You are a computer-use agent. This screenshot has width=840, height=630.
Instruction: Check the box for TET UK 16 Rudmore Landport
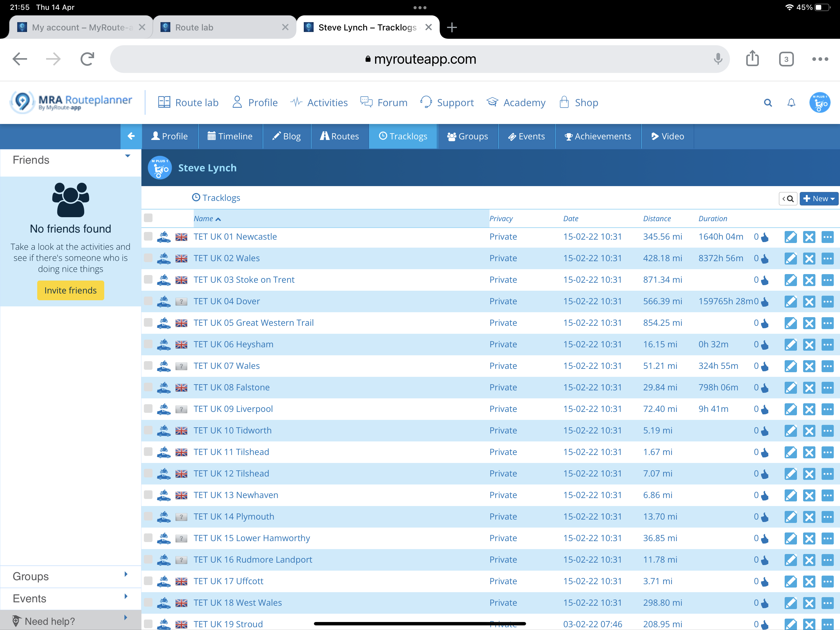click(148, 559)
